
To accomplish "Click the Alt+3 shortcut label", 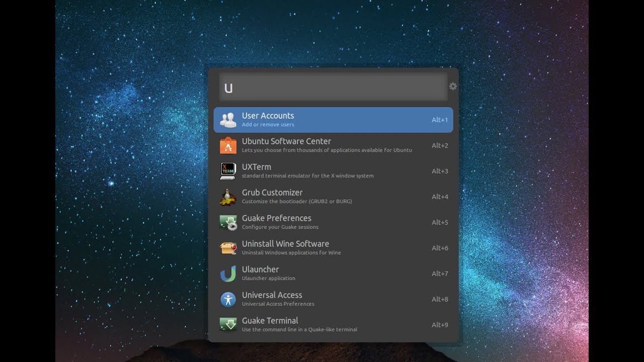I will click(440, 171).
